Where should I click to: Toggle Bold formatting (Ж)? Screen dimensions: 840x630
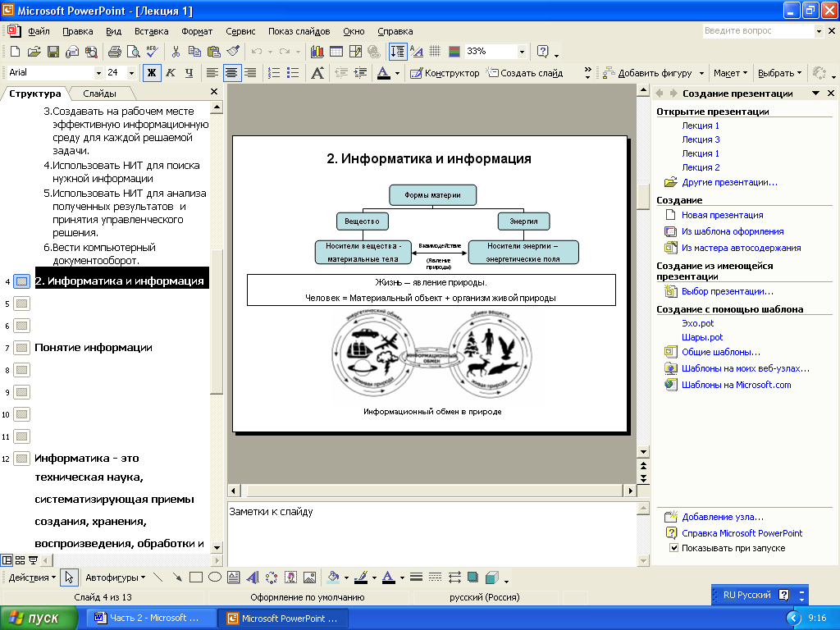pyautogui.click(x=152, y=73)
